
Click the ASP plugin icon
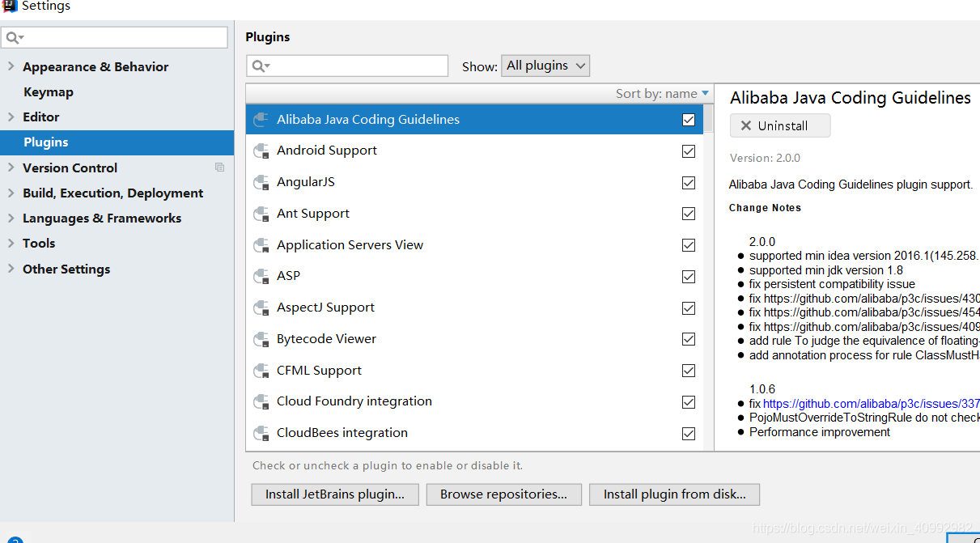(261, 276)
